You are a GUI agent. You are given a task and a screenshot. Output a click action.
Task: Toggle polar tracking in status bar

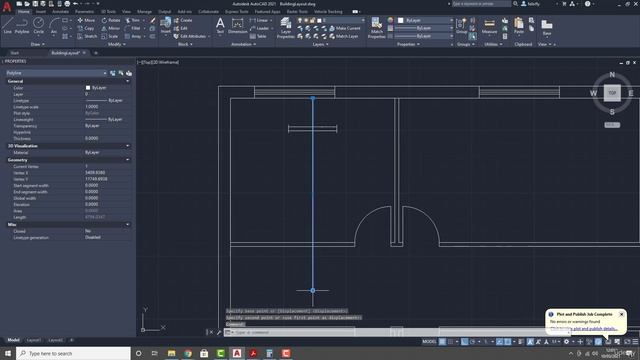(x=473, y=342)
